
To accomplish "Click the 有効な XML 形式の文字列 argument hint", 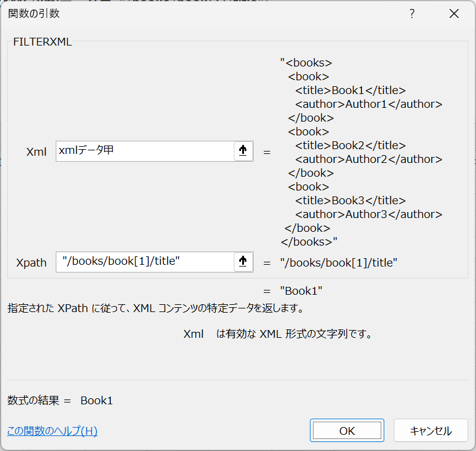I will 294,334.
